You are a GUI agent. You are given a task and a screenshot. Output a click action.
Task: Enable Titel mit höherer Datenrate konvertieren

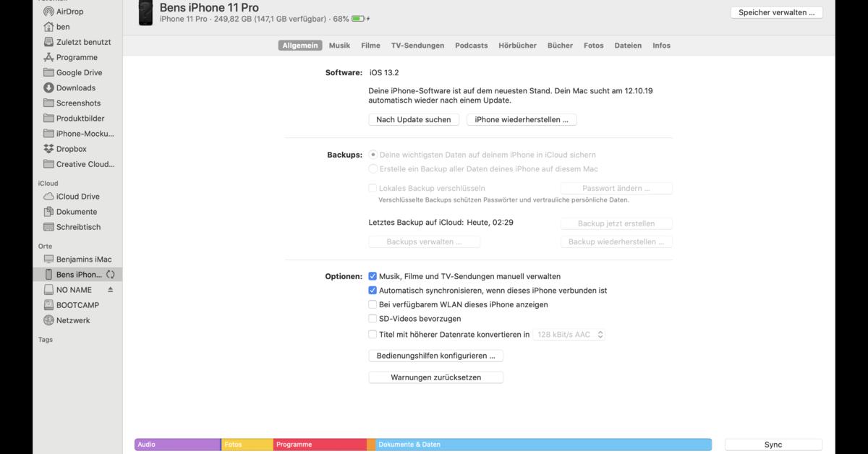(x=373, y=335)
